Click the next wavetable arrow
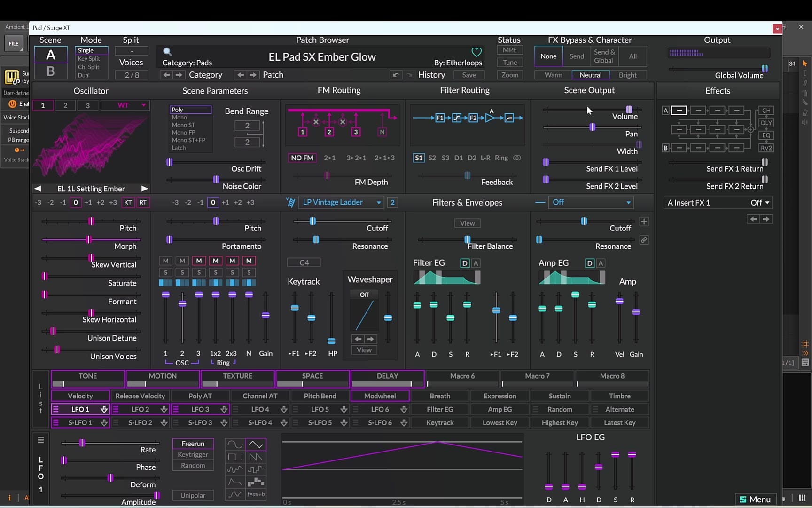The width and height of the screenshot is (812, 508). (145, 189)
